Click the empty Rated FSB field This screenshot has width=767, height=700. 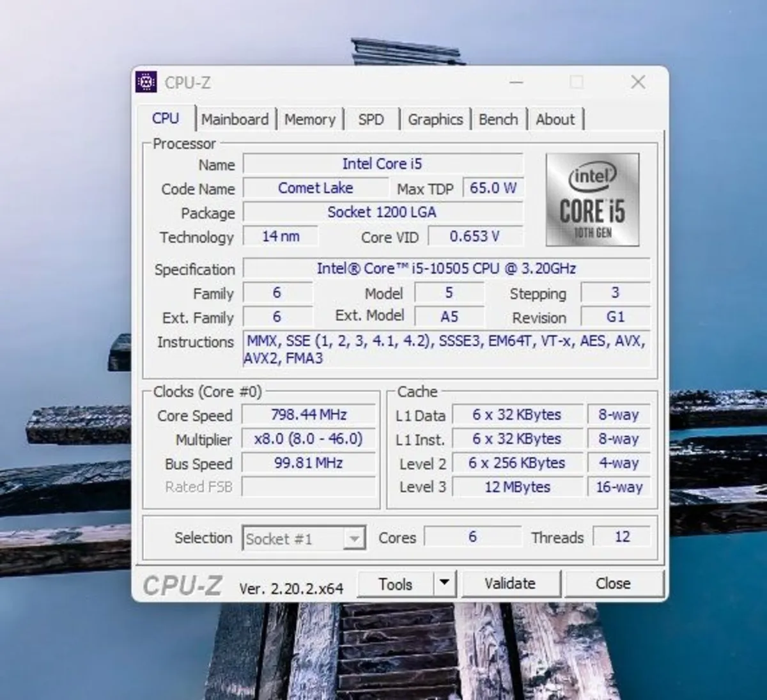pos(309,487)
